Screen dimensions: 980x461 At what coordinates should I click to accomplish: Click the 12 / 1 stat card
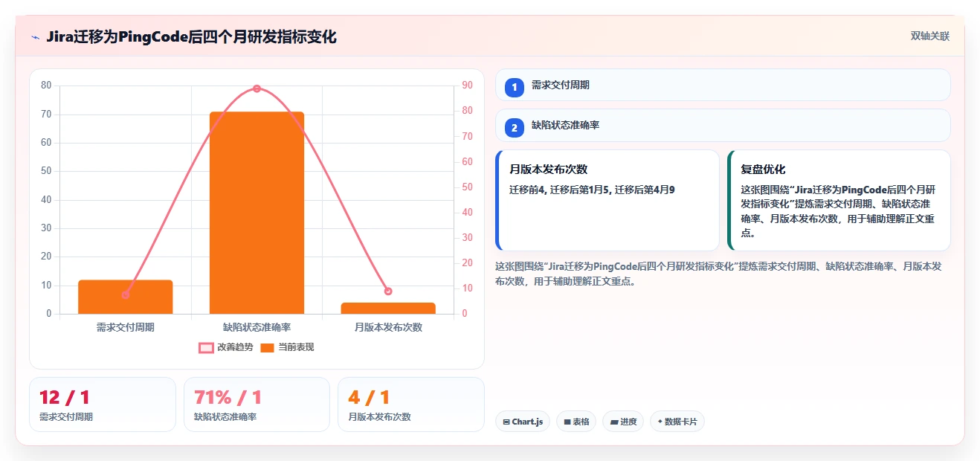pos(103,404)
